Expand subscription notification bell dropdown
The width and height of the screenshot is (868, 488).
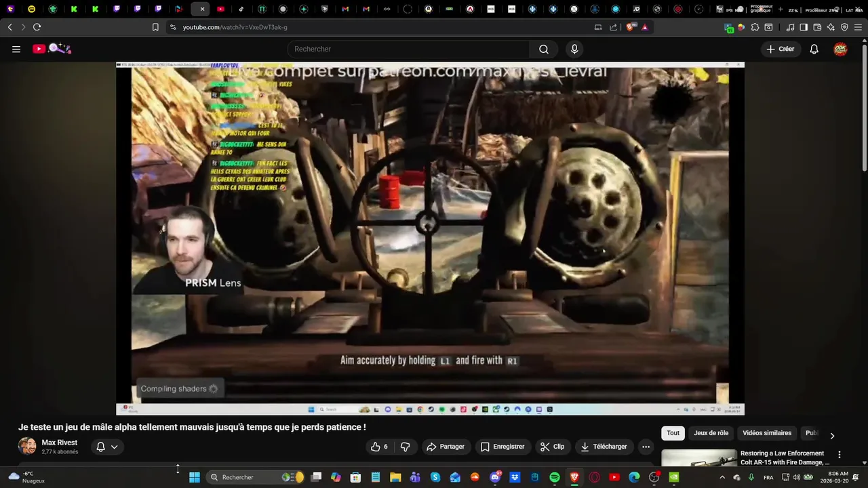click(107, 447)
